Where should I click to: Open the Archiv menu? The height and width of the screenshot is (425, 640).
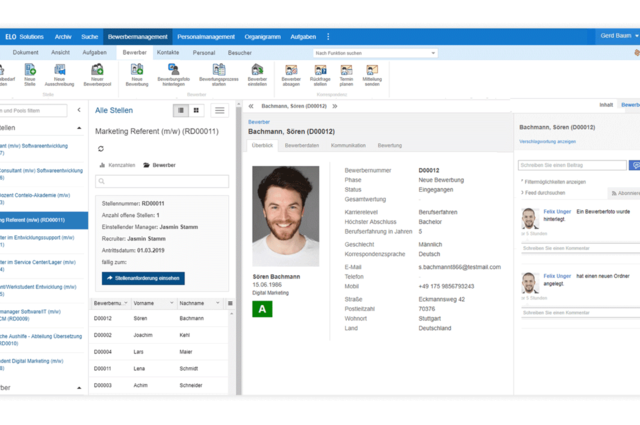pos(63,37)
